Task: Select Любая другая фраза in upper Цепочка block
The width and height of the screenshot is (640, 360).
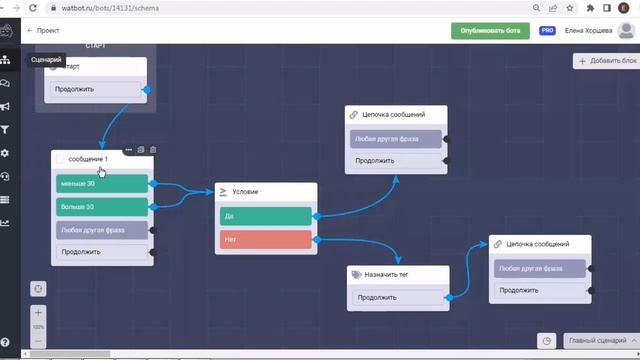Action: (396, 139)
